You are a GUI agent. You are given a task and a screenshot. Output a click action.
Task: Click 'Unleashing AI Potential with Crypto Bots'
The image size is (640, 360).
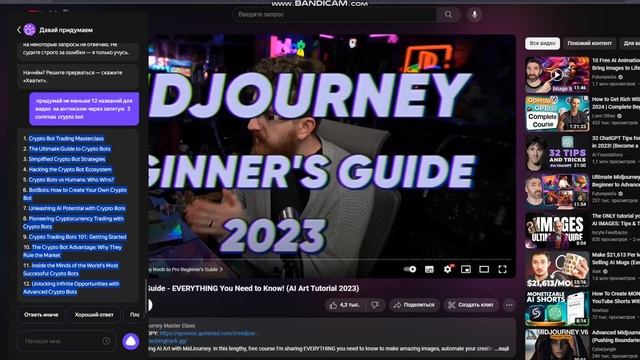77,208
